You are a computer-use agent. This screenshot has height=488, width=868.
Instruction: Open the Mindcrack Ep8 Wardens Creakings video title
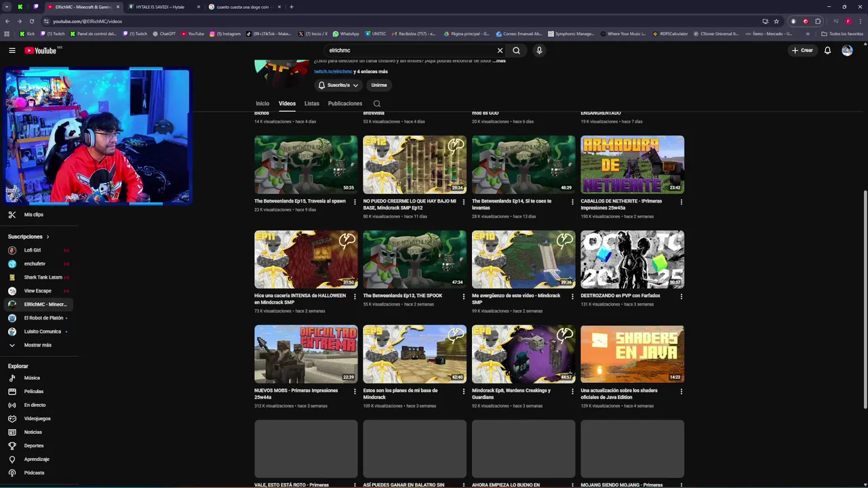coord(511,394)
